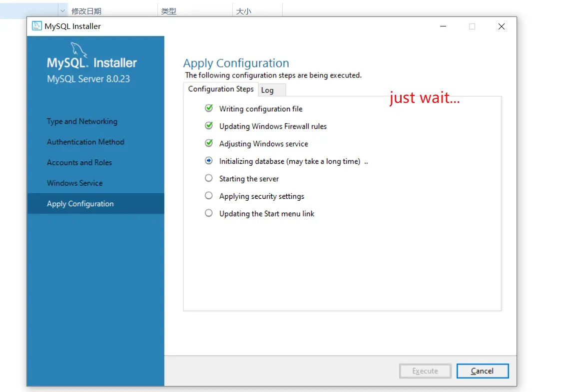Image resolution: width=571 pixels, height=392 pixels.
Task: Close the MySQL Installer window
Action: (x=502, y=26)
